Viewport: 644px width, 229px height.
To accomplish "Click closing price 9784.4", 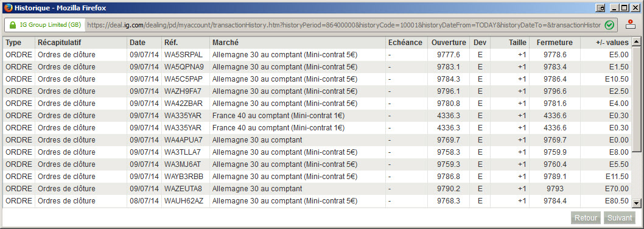I will pyautogui.click(x=555, y=201).
